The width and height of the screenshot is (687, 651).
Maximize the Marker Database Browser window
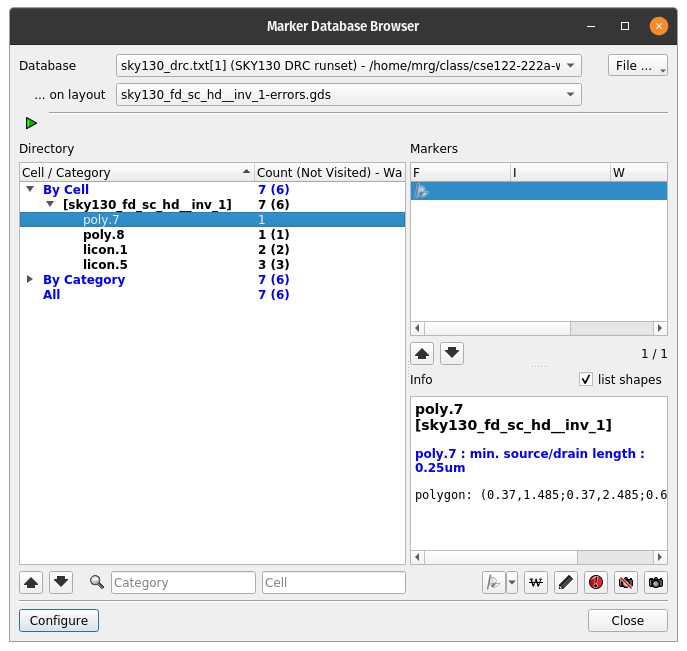coord(625,26)
